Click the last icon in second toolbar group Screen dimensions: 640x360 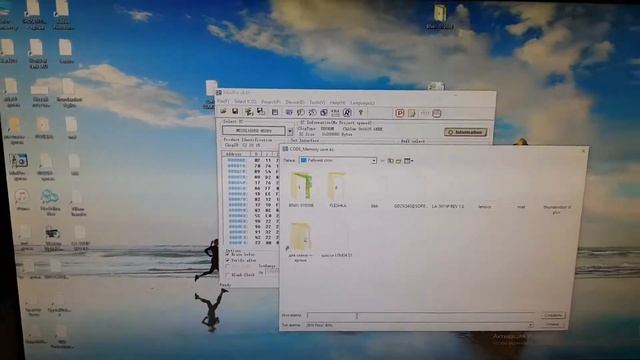point(436,113)
